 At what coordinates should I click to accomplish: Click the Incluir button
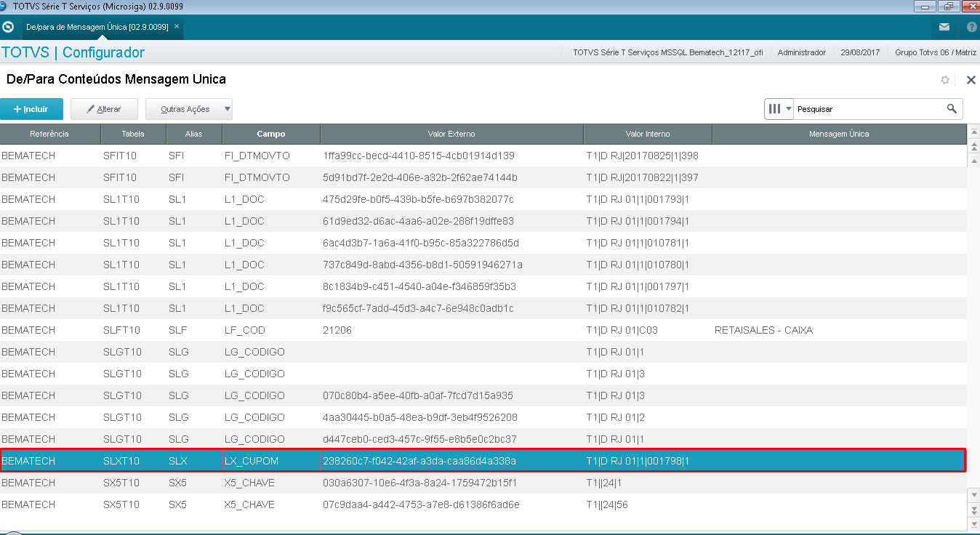31,109
